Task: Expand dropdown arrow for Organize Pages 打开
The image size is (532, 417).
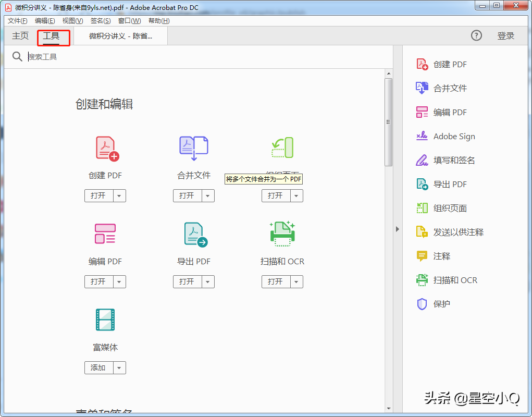Action: pos(296,196)
